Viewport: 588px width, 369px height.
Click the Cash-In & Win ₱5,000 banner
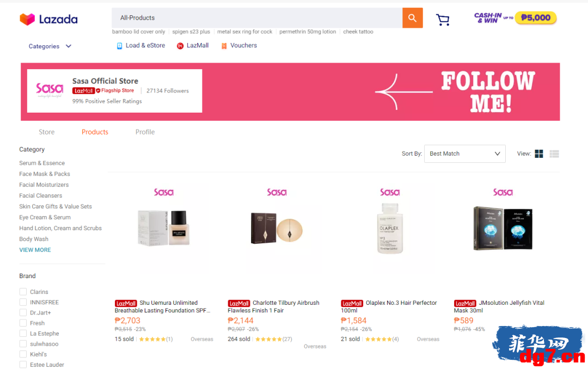[515, 17]
